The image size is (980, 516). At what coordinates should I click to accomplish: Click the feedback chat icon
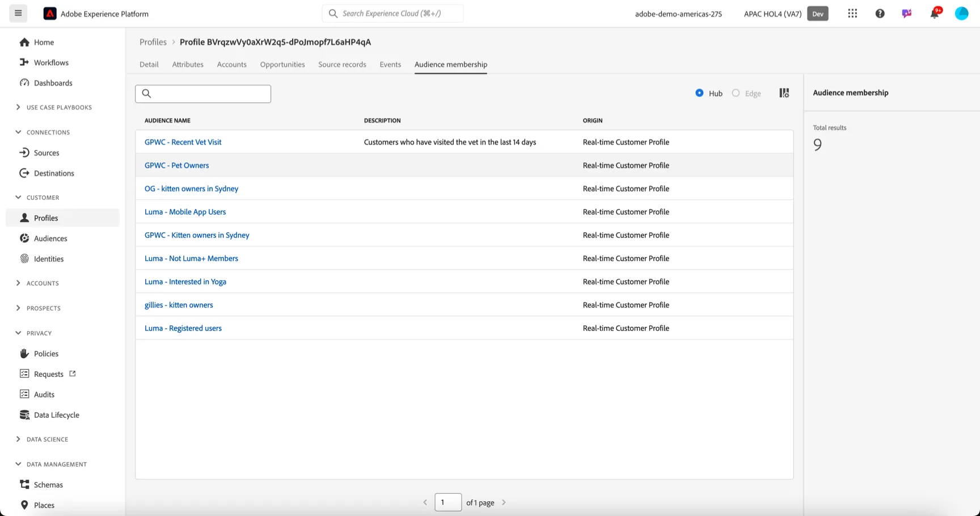click(x=907, y=14)
